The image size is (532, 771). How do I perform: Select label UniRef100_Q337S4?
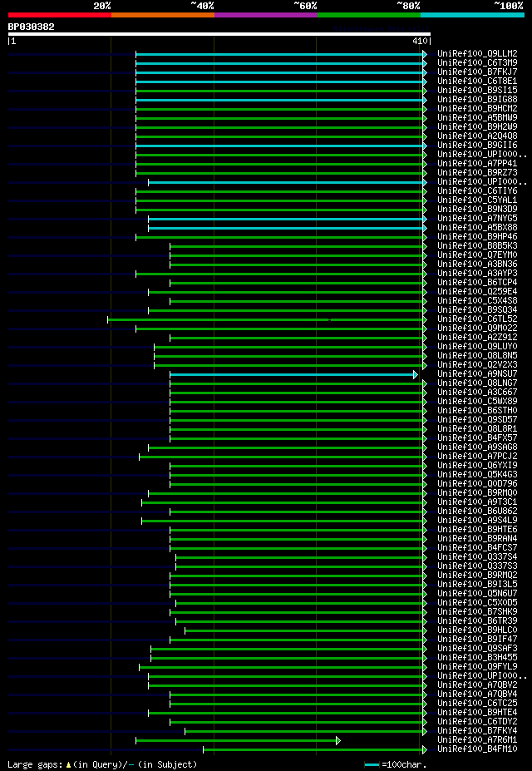[477, 557]
